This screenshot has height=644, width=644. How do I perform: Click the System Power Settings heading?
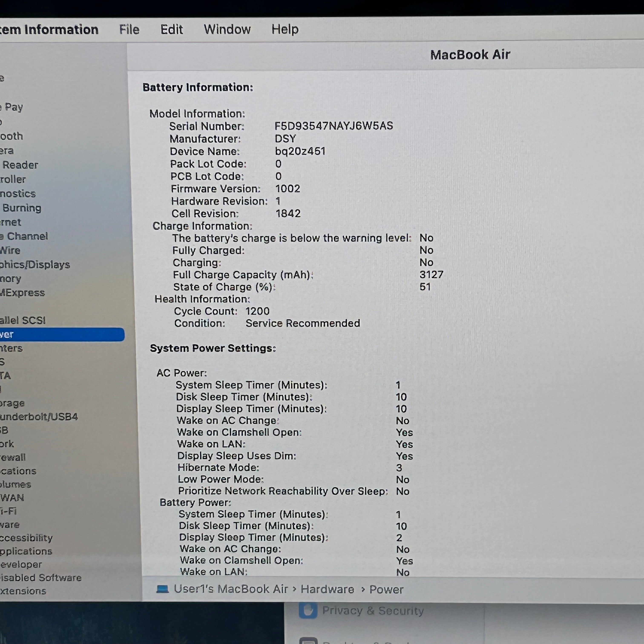click(213, 348)
